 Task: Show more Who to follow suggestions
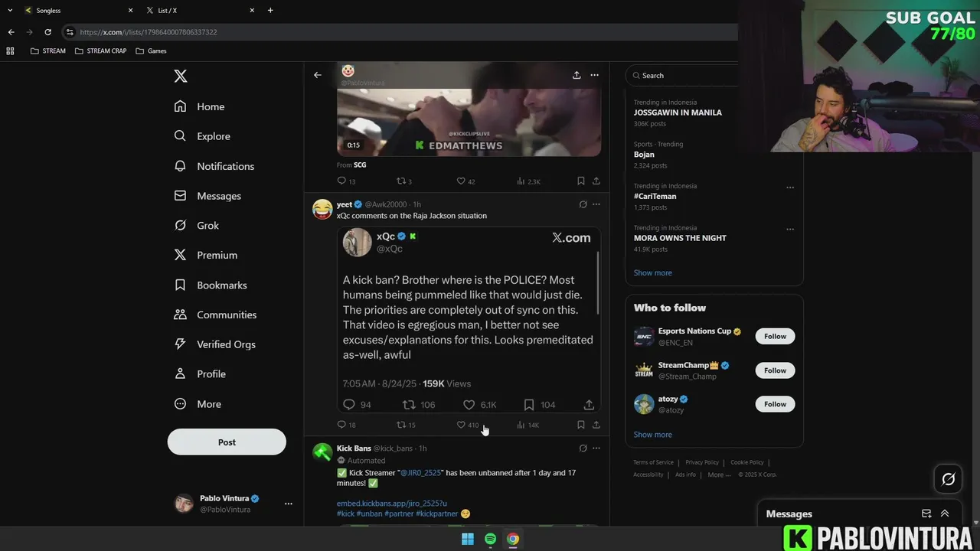[652, 435]
